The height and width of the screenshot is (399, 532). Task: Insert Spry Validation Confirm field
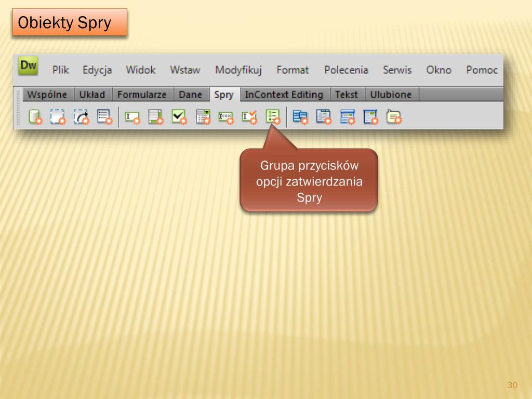[250, 117]
